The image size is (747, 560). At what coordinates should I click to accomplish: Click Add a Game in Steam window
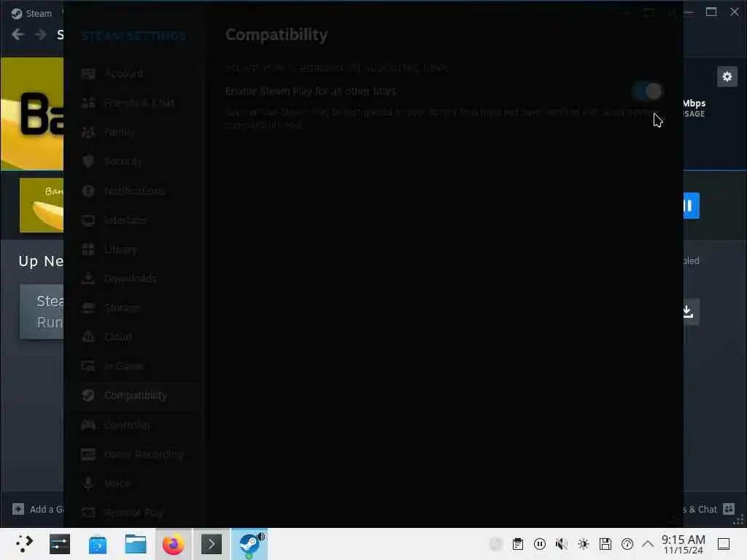38,509
